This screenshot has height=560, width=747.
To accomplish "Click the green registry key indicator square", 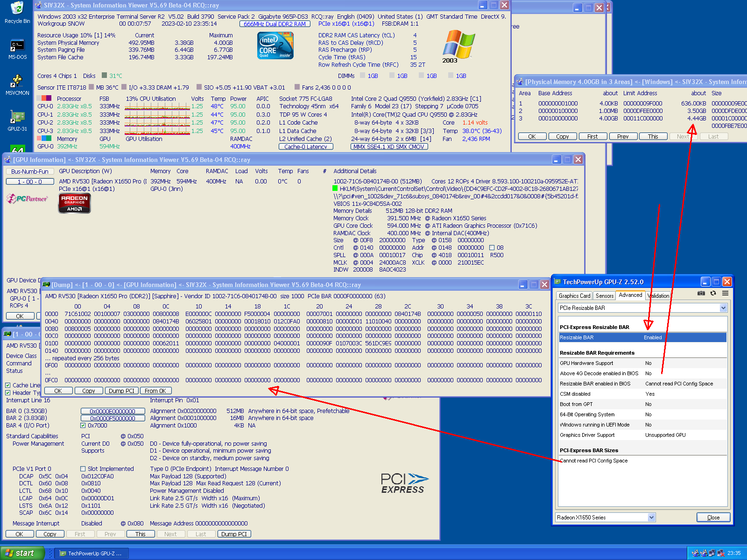I will pyautogui.click(x=335, y=189).
